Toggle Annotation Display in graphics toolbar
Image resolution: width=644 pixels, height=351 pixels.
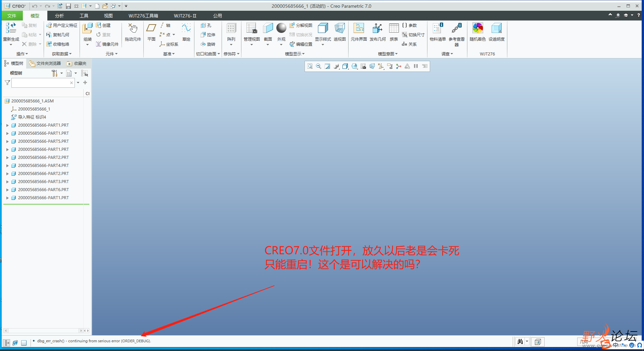tap(389, 66)
